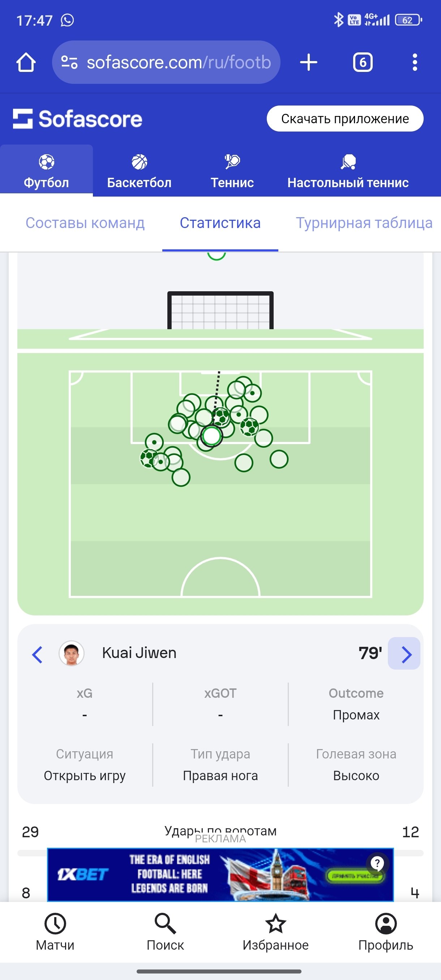Tap Kuai Jiwen's player avatar
Screen dimensions: 441x980
point(72,654)
